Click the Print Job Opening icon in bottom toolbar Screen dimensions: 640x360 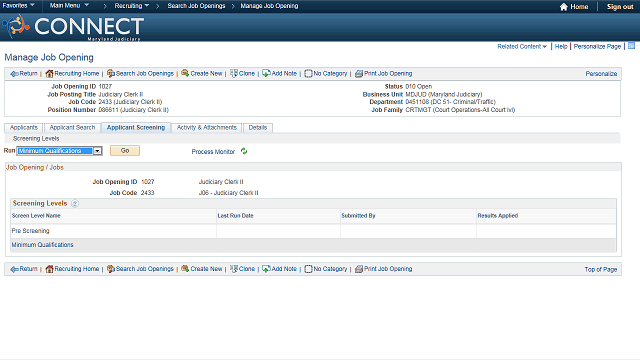pos(359,269)
